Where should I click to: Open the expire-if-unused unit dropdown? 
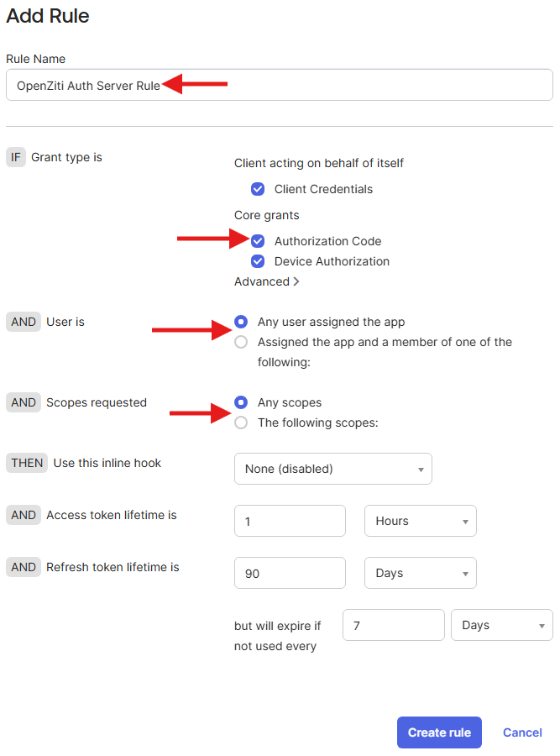click(501, 625)
